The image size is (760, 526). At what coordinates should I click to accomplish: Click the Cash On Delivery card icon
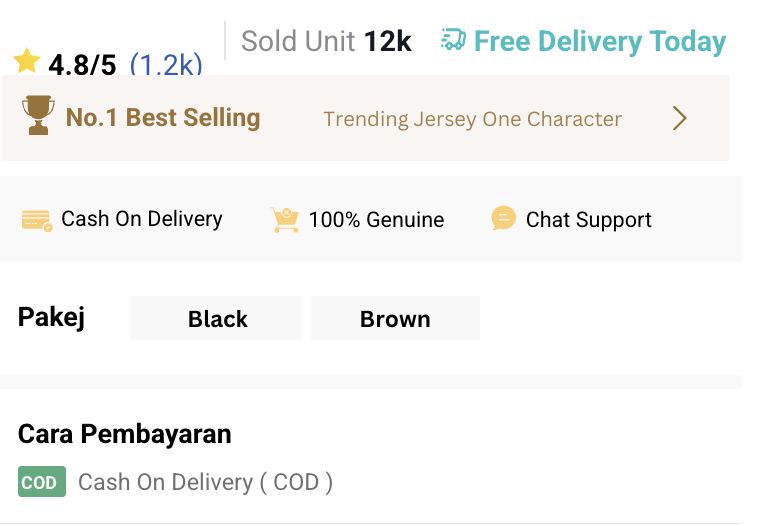(37, 220)
